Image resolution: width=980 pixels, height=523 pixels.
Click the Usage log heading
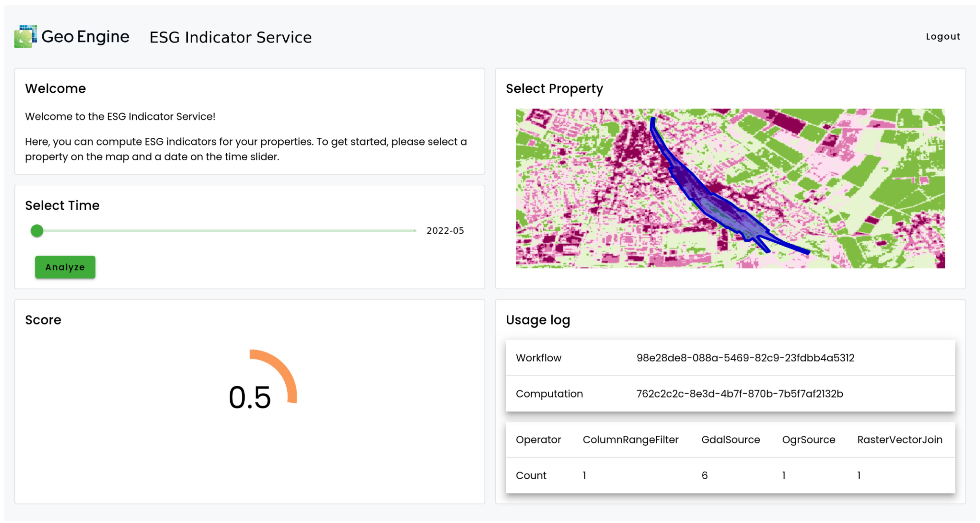538,320
